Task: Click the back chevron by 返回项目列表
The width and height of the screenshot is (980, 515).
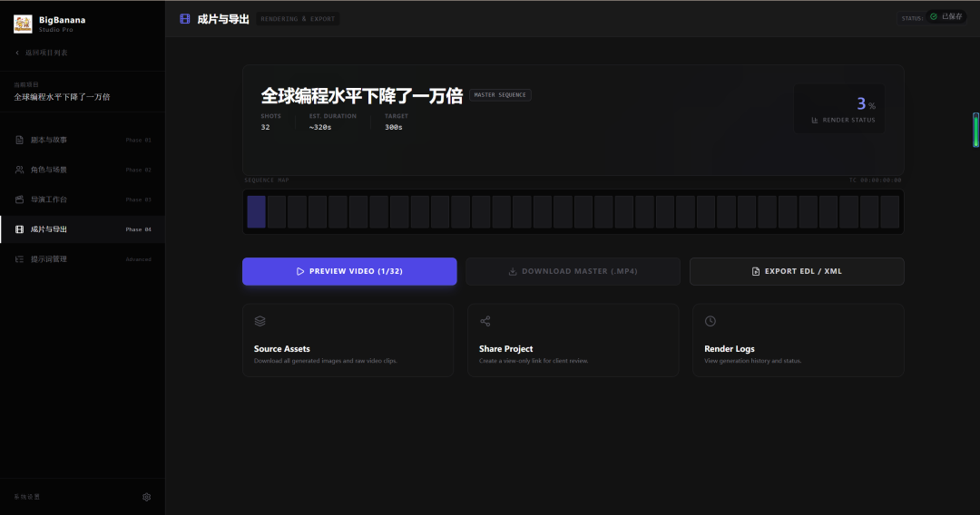Action: [x=17, y=53]
